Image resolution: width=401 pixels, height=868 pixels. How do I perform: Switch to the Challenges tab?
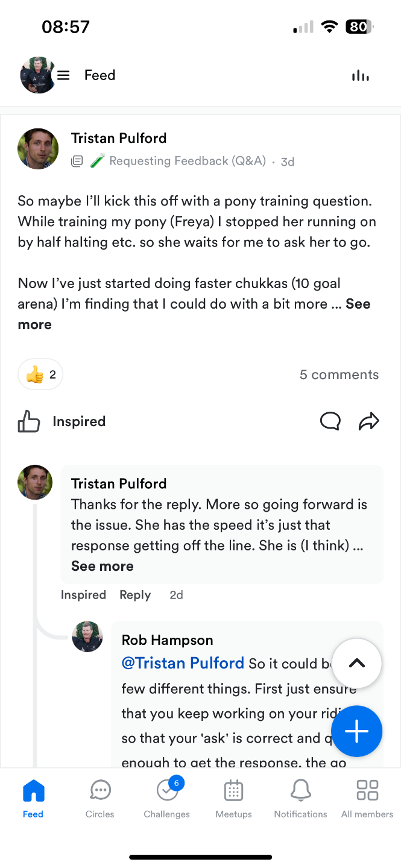tap(167, 790)
